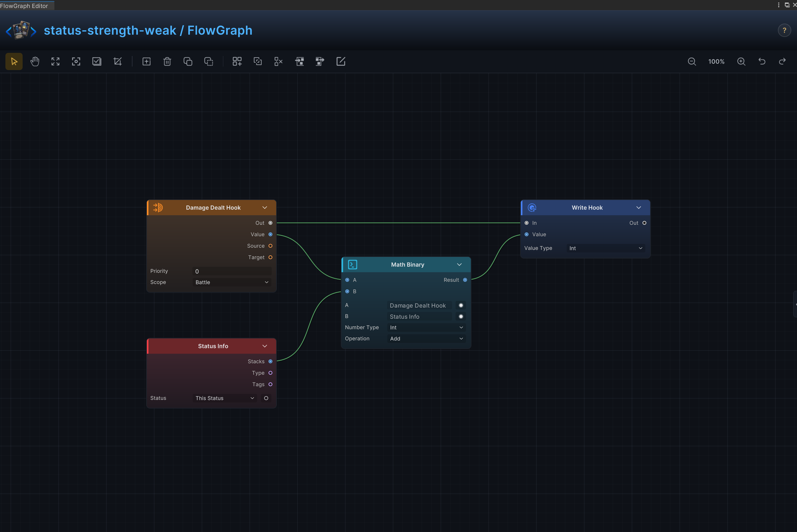Viewport: 797px width, 532px height.
Task: Collapse the Damage Dealt Hook node
Action: [265, 207]
